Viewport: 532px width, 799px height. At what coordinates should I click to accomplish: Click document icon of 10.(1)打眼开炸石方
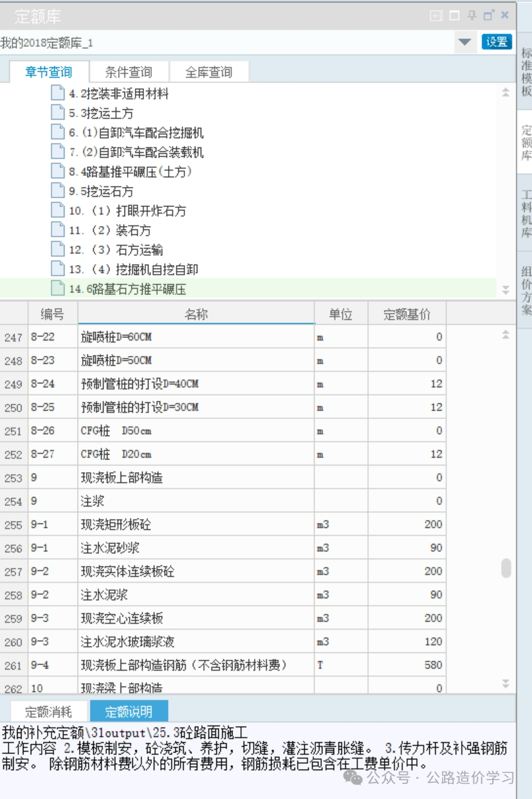click(58, 210)
